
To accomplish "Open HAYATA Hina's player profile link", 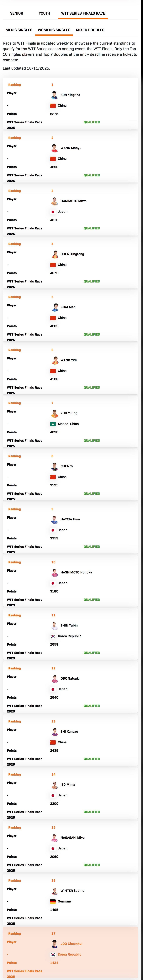I will coord(70,519).
